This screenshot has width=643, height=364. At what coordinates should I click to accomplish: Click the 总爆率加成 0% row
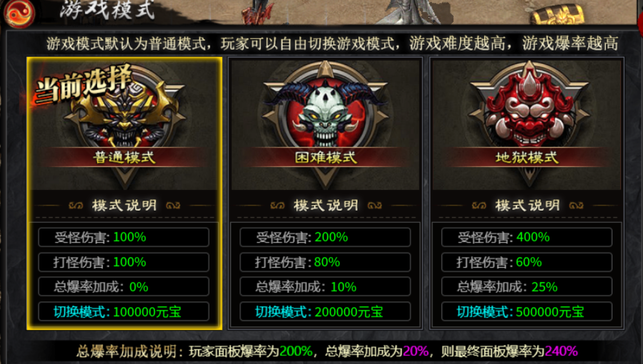pos(124,287)
